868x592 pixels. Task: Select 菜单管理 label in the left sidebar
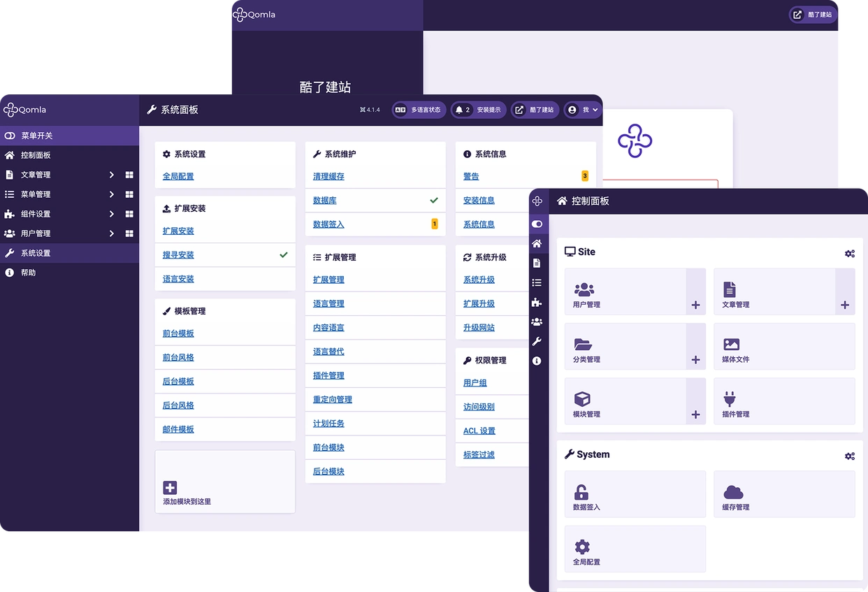36,194
